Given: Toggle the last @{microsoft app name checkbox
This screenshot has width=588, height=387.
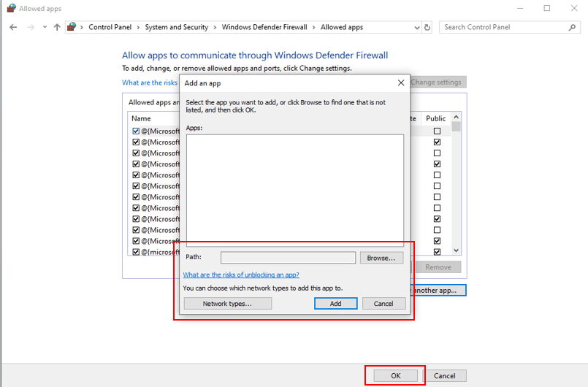Looking at the screenshot, I should (136, 252).
